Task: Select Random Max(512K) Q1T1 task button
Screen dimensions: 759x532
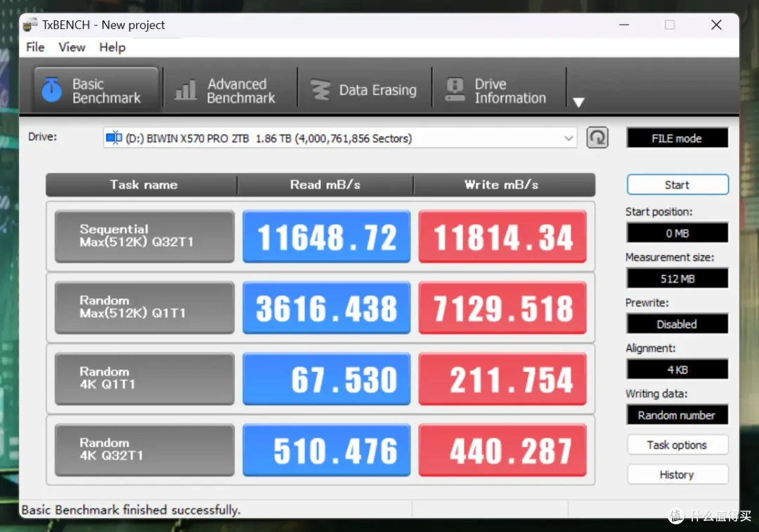Action: (x=145, y=307)
